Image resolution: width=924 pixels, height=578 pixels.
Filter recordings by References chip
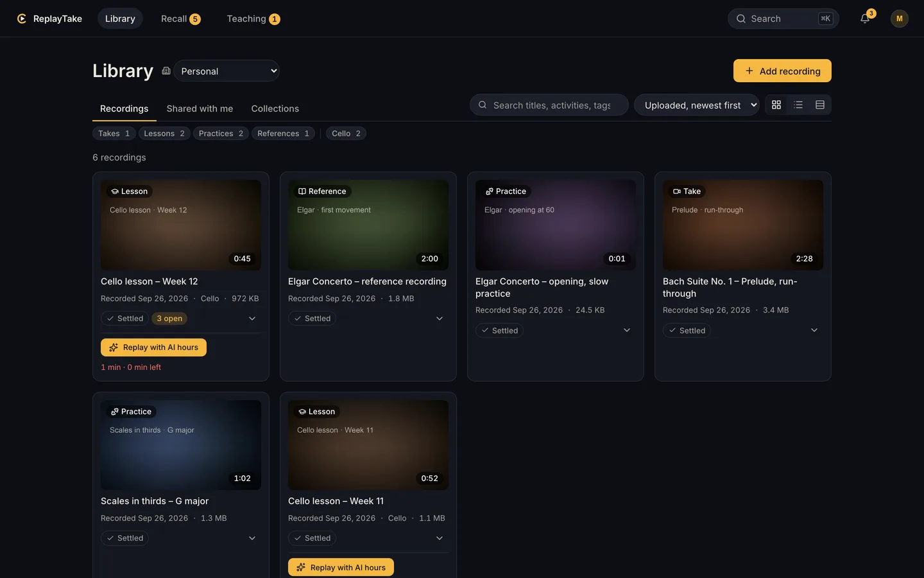pos(283,134)
